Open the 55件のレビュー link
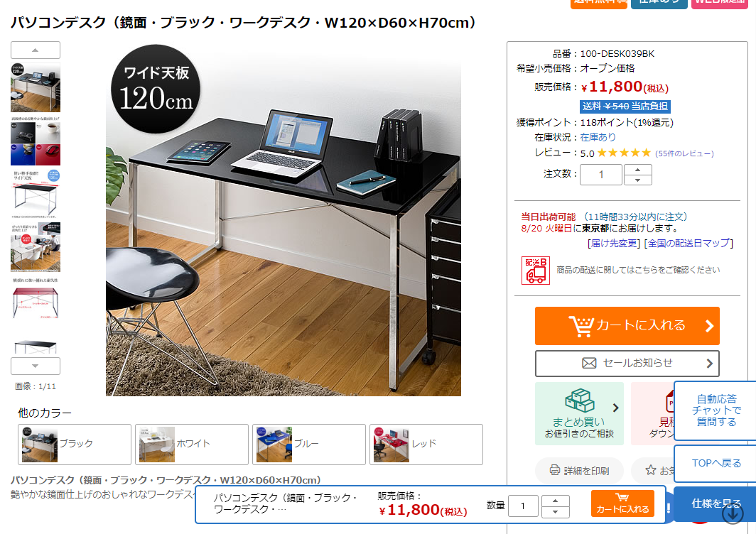 (684, 154)
